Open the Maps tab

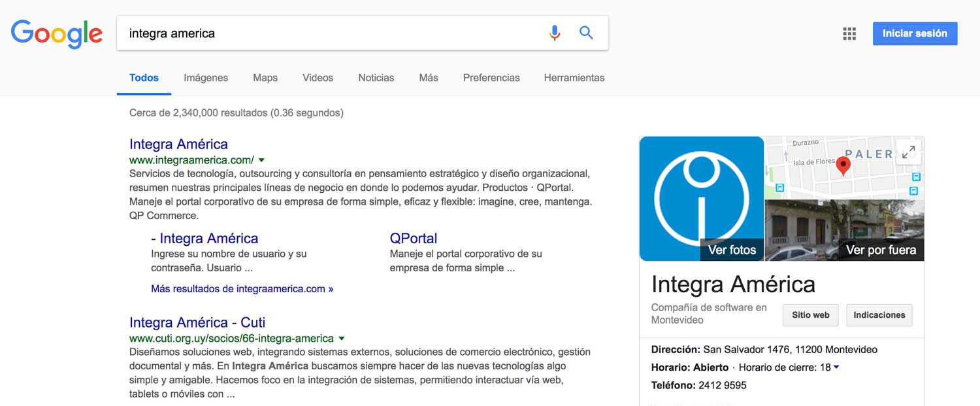click(x=265, y=78)
